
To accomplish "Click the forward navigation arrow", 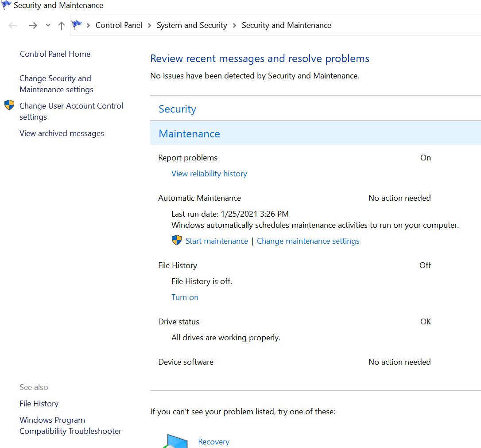I will tap(33, 25).
